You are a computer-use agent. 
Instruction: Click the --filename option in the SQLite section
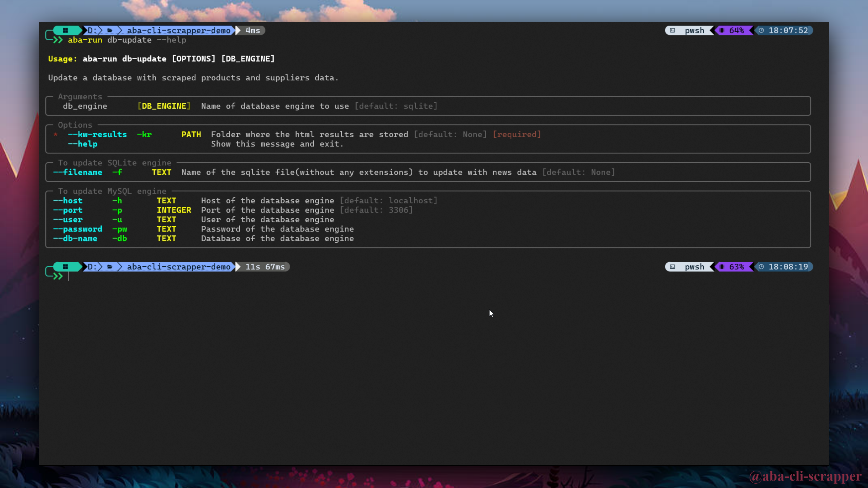tap(78, 172)
